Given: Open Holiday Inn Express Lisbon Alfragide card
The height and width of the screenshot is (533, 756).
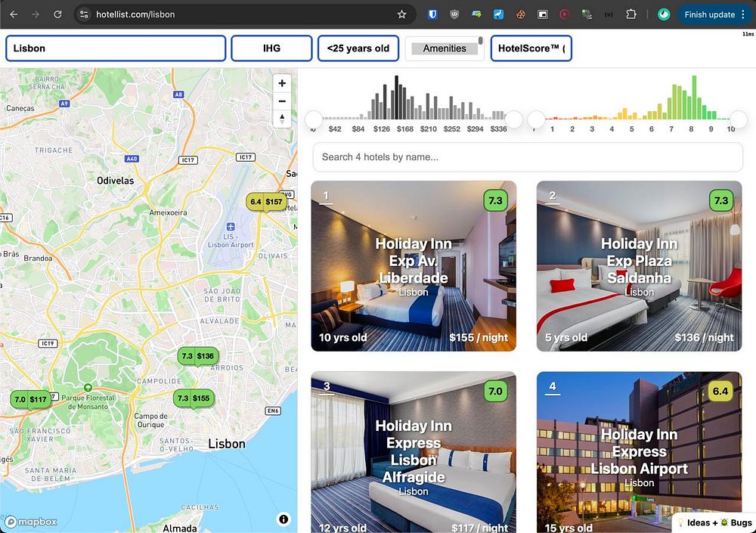Looking at the screenshot, I should click(x=414, y=452).
